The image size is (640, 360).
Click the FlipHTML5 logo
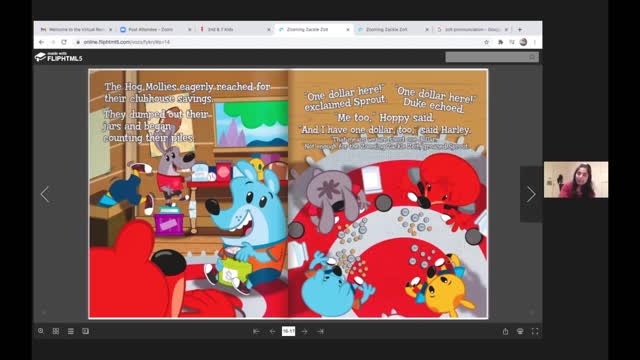[59, 57]
